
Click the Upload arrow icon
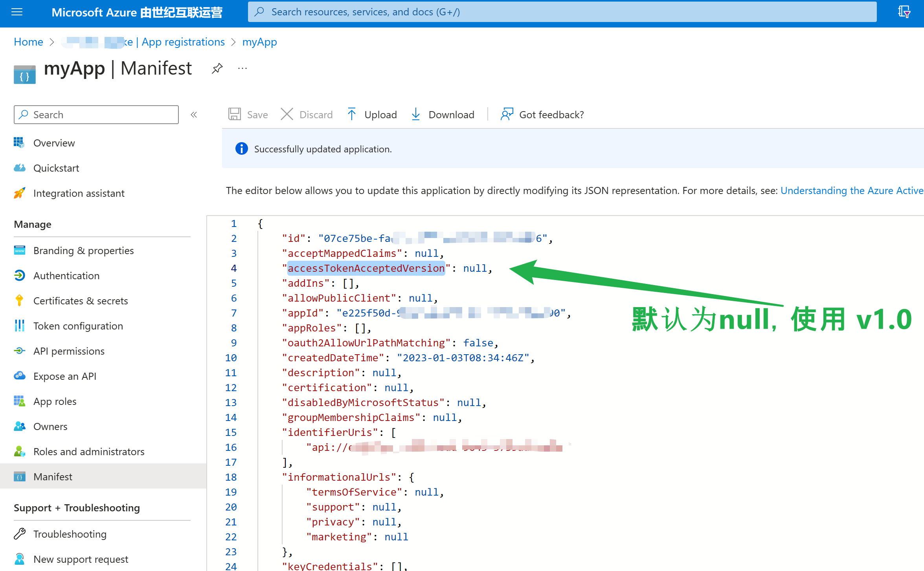coord(352,114)
